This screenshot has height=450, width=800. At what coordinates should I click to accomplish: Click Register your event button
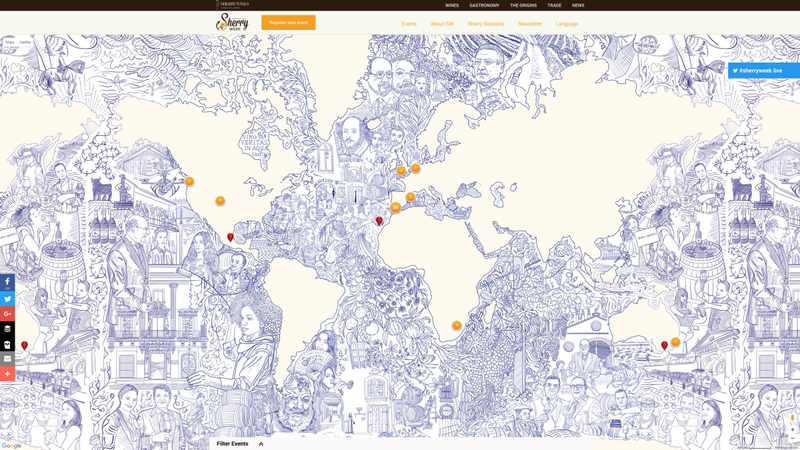[x=288, y=22]
